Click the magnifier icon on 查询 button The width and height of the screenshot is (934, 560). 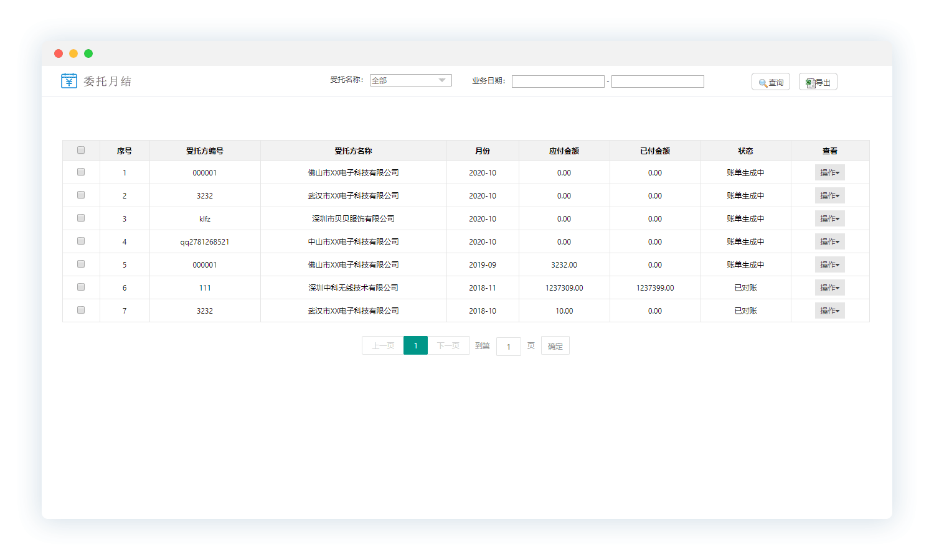(762, 83)
